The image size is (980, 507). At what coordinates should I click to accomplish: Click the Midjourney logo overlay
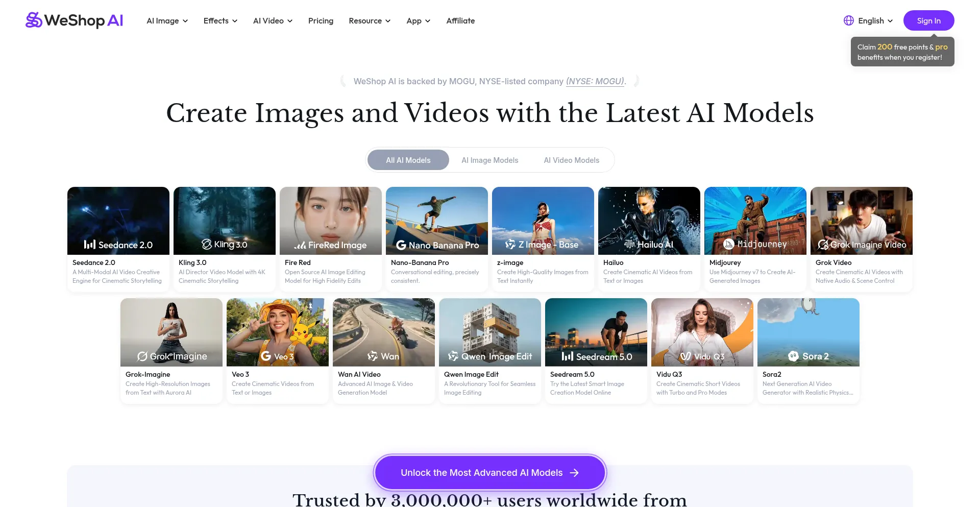(755, 244)
